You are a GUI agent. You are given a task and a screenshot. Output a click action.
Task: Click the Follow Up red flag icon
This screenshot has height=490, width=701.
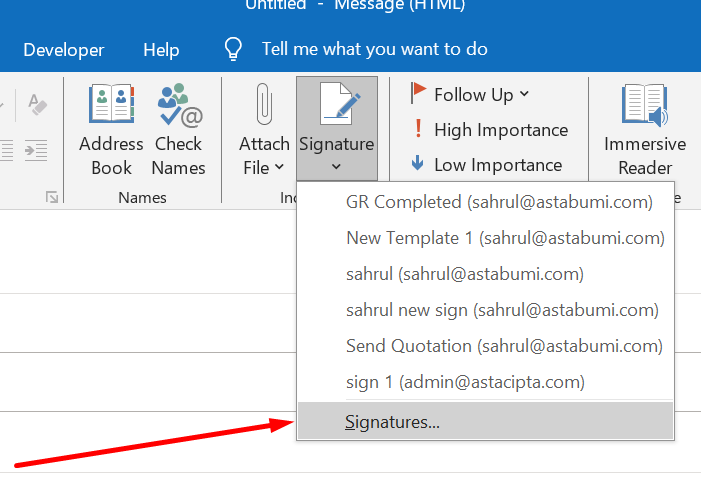[x=418, y=94]
